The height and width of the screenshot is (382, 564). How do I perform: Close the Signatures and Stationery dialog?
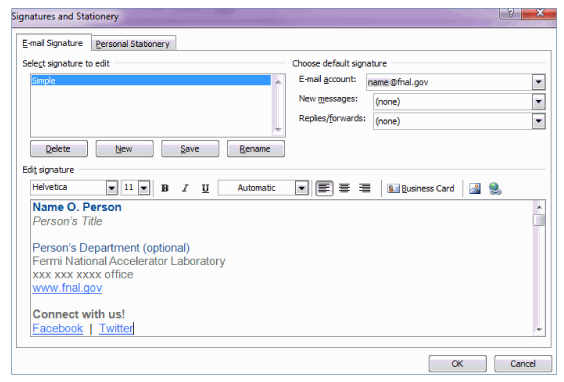coord(540,14)
